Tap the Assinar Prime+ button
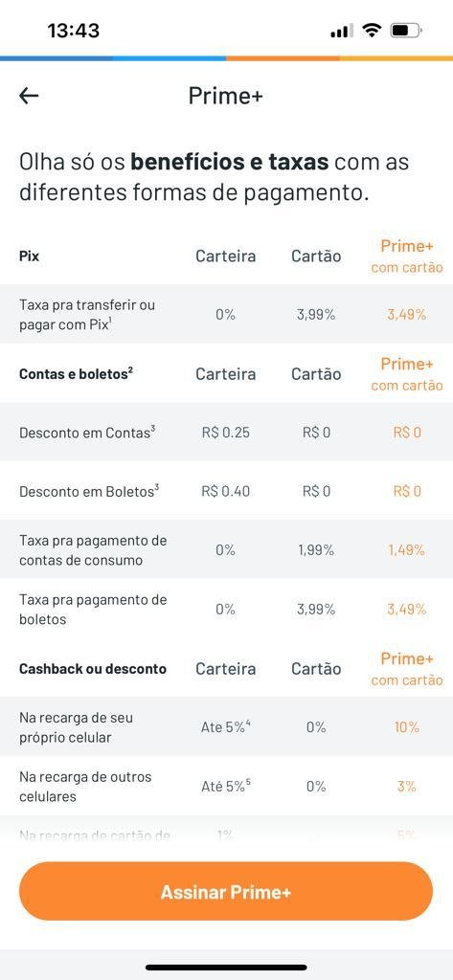Screen dimensions: 453x980 click(x=226, y=891)
